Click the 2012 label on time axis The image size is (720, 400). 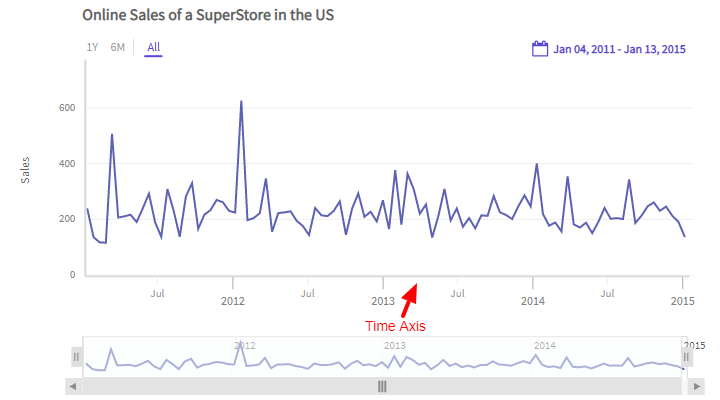click(x=232, y=300)
